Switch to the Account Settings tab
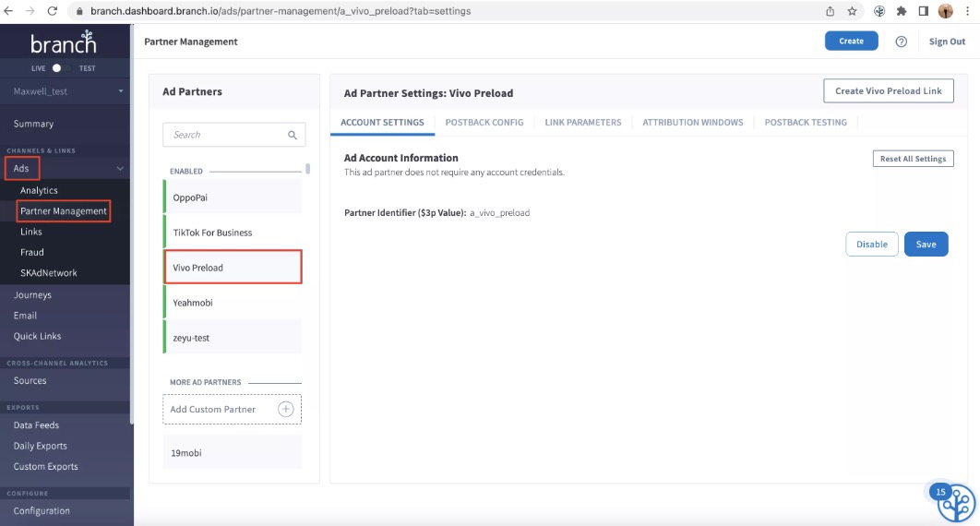 point(382,123)
